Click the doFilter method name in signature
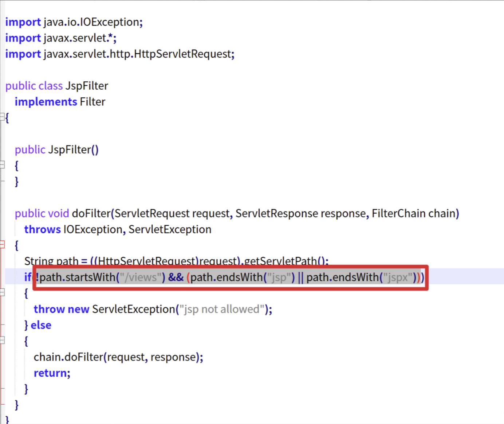Viewport: 504px width, 424px height. point(91,214)
